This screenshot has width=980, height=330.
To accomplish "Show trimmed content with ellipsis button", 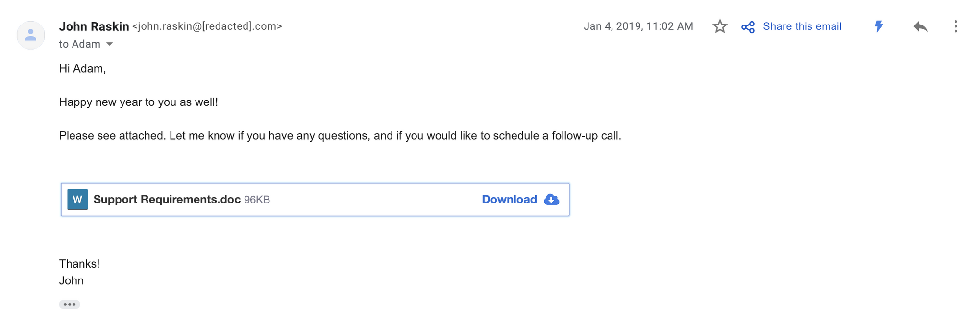I will 70,305.
